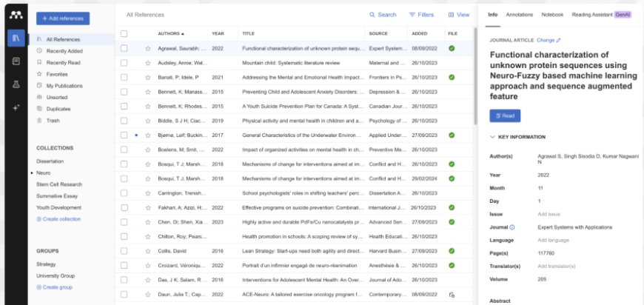The height and width of the screenshot is (305, 644).
Task: Tick the select-all checkbox in table header
Action: click(x=124, y=33)
